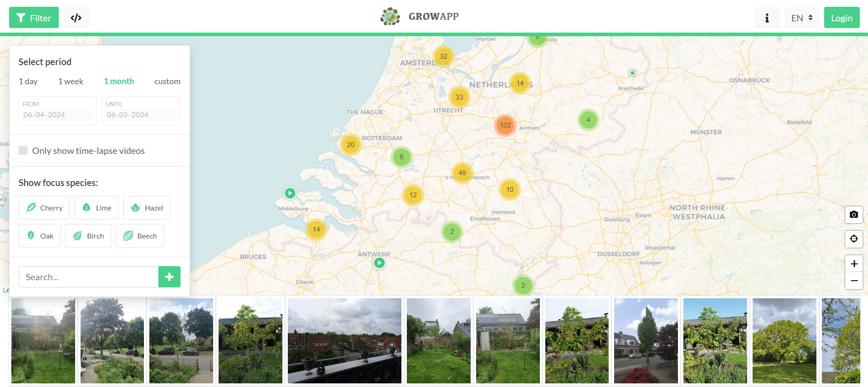Click the camera screenshot icon on map
Image resolution: width=868 pixels, height=387 pixels.
tap(854, 215)
